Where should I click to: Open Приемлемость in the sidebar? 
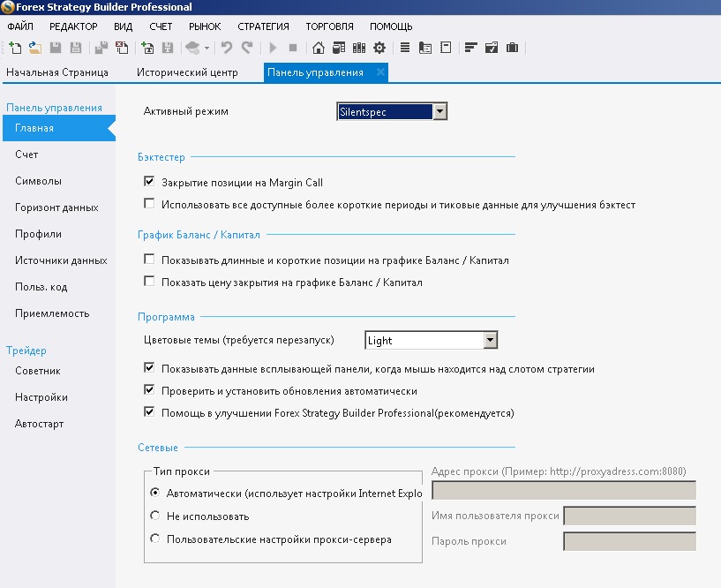[52, 313]
